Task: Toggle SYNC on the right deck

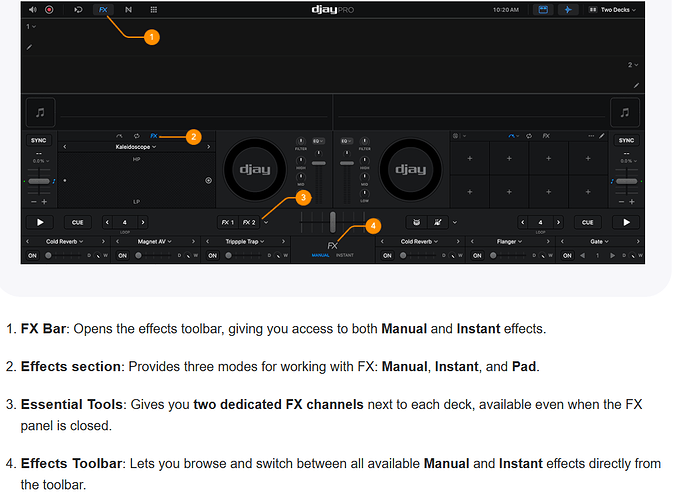Action: 626,141
